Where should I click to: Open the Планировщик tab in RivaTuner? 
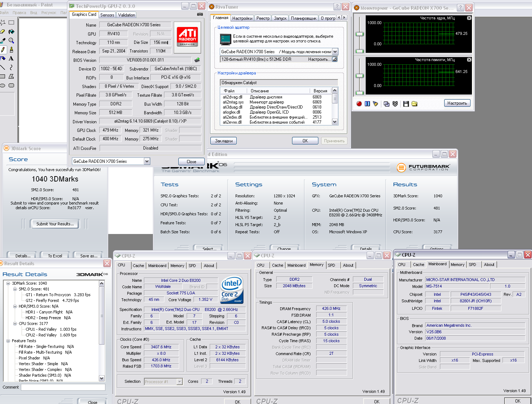point(304,18)
